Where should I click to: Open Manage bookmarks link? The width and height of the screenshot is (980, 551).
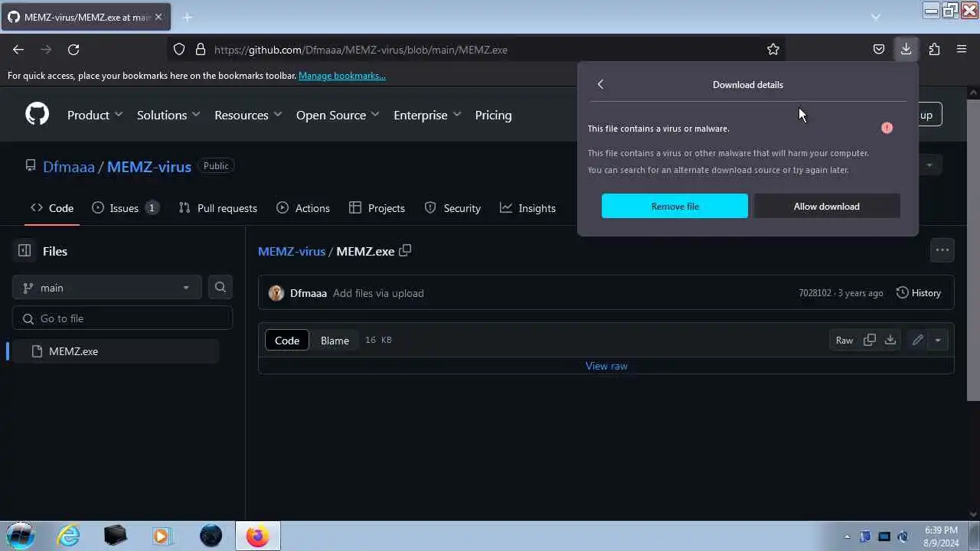coord(342,76)
